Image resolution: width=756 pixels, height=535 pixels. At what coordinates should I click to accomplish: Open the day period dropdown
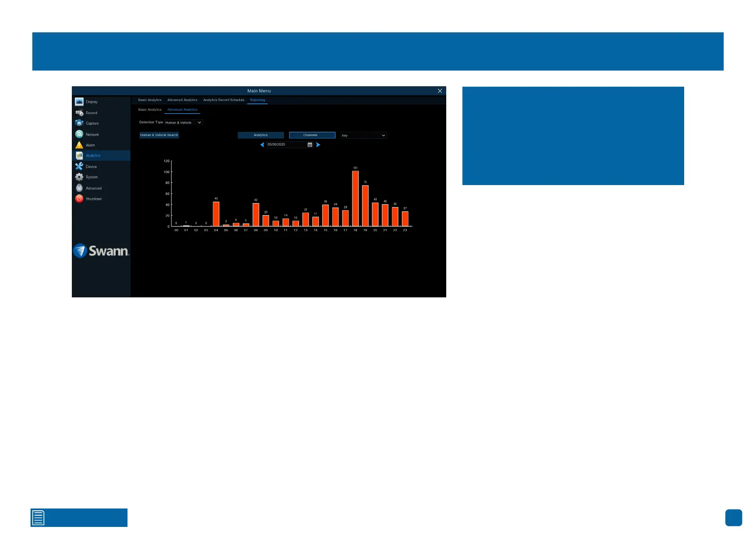pos(363,135)
